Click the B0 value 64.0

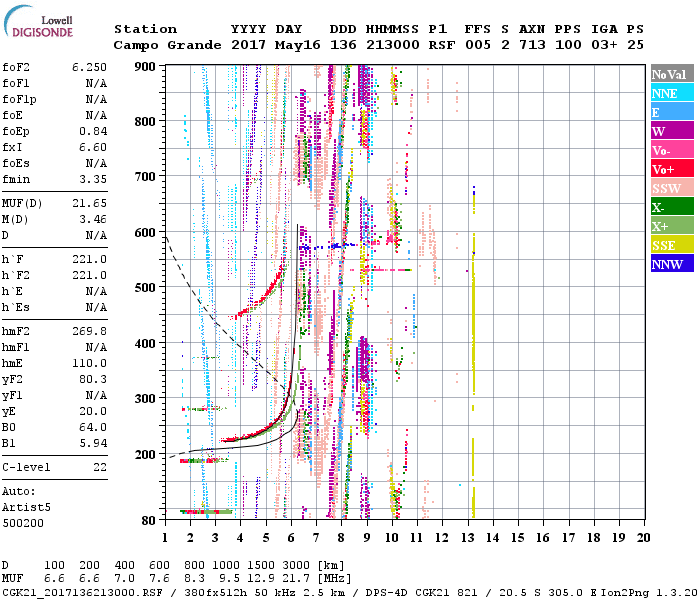click(x=93, y=428)
